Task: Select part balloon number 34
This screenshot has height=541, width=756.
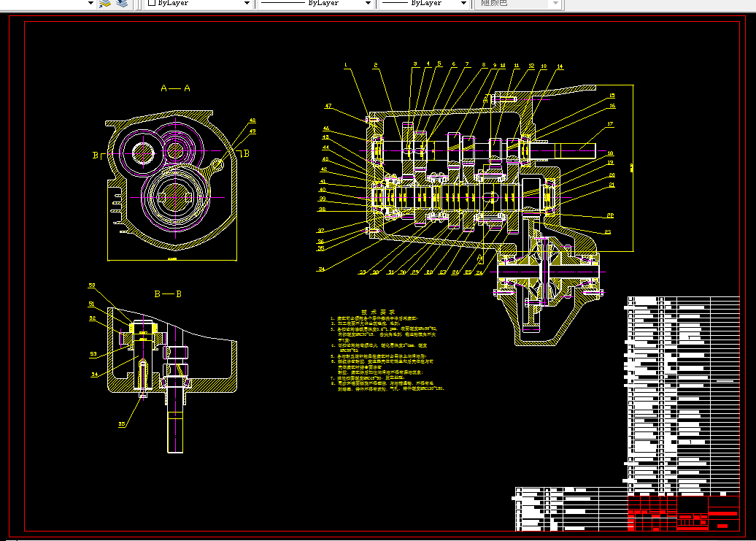Action: 322,269
